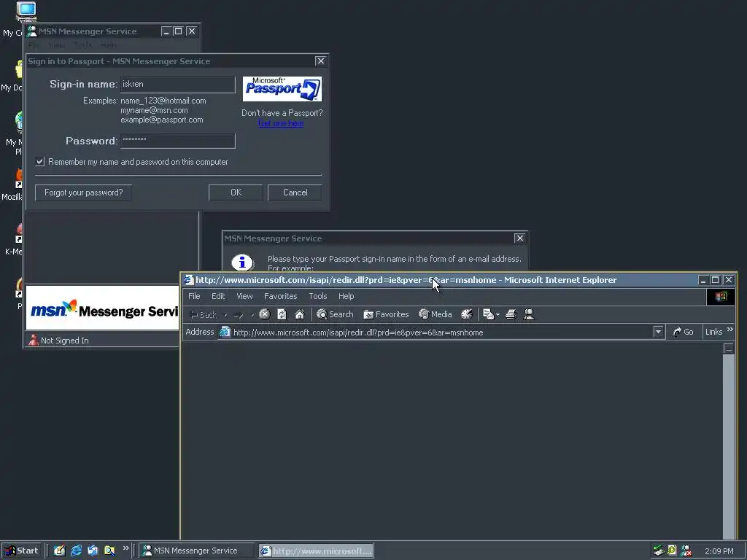This screenshot has height=560, width=747.
Task: Click the magnifier Quick Launch icon
Action: click(x=109, y=551)
